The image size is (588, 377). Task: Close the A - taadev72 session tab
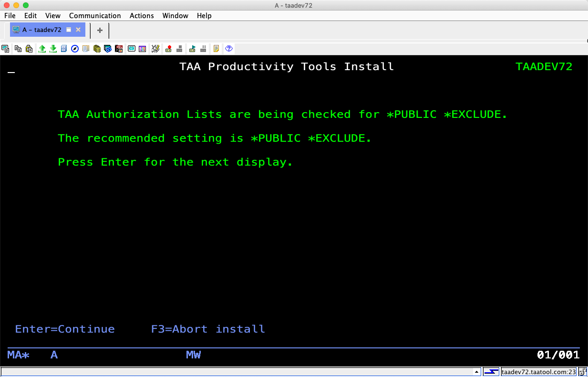78,30
